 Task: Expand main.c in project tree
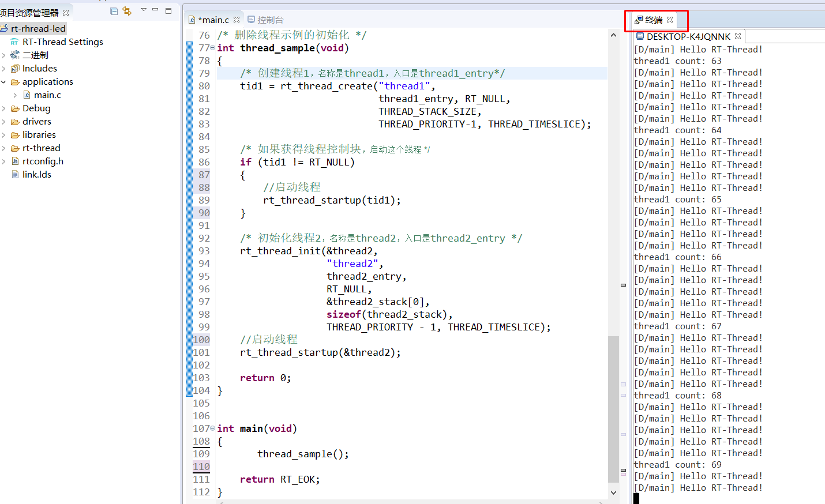coord(15,95)
